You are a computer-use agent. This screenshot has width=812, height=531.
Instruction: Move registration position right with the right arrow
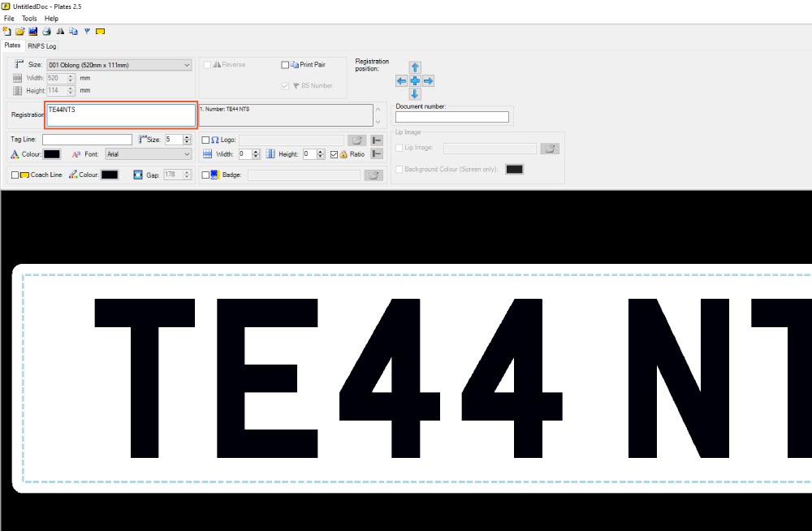click(x=428, y=81)
